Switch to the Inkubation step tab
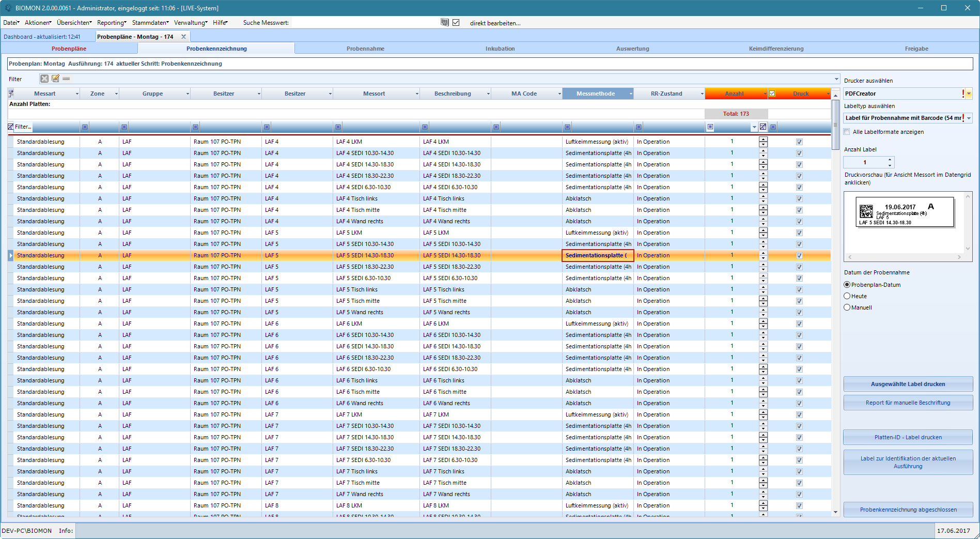 (500, 49)
